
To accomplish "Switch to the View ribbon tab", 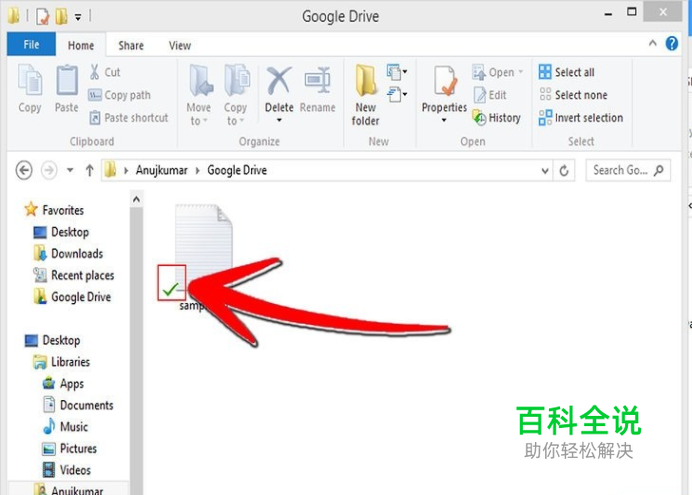I will coord(180,45).
